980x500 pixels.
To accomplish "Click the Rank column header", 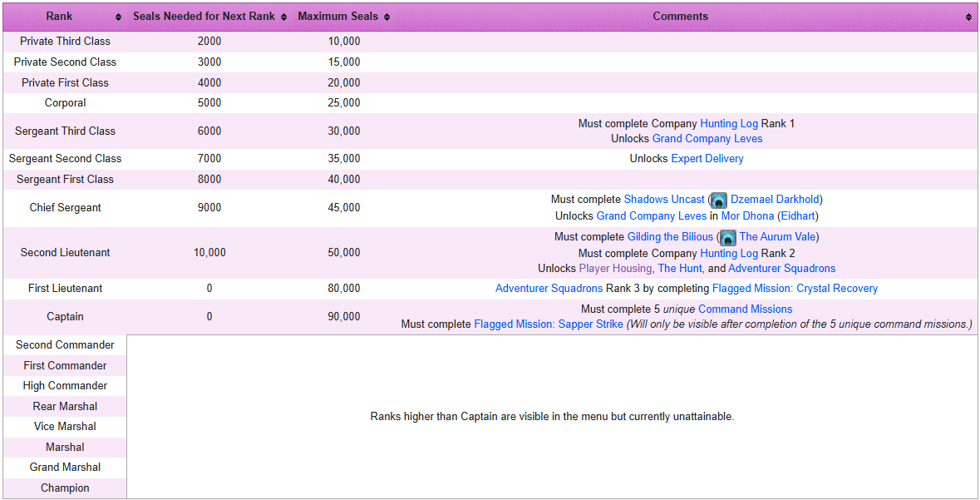I will pos(65,17).
